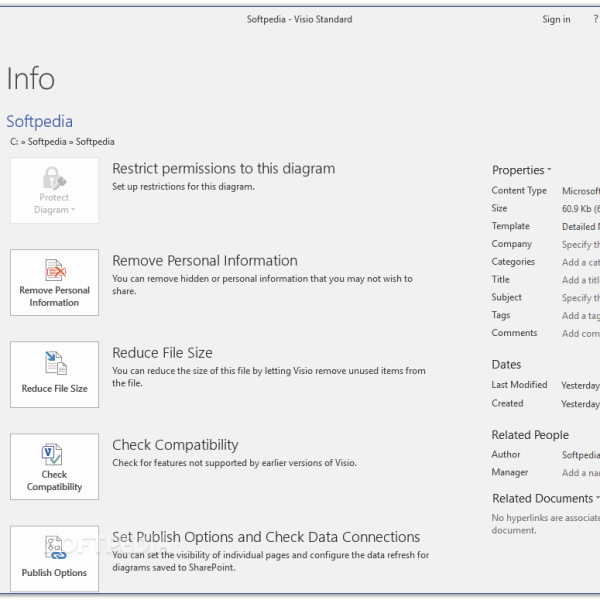
Task: Click the 'Set Publish Options and Check Data Connections' heading
Action: (x=266, y=537)
